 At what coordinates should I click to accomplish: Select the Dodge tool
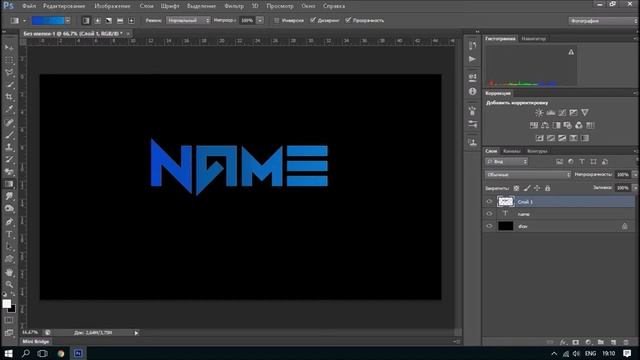coord(9,209)
